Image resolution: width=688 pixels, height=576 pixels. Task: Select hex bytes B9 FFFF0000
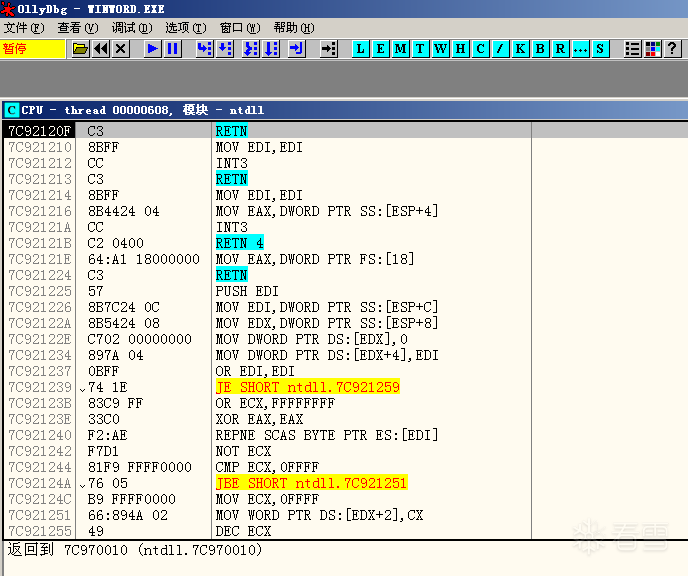coord(132,499)
